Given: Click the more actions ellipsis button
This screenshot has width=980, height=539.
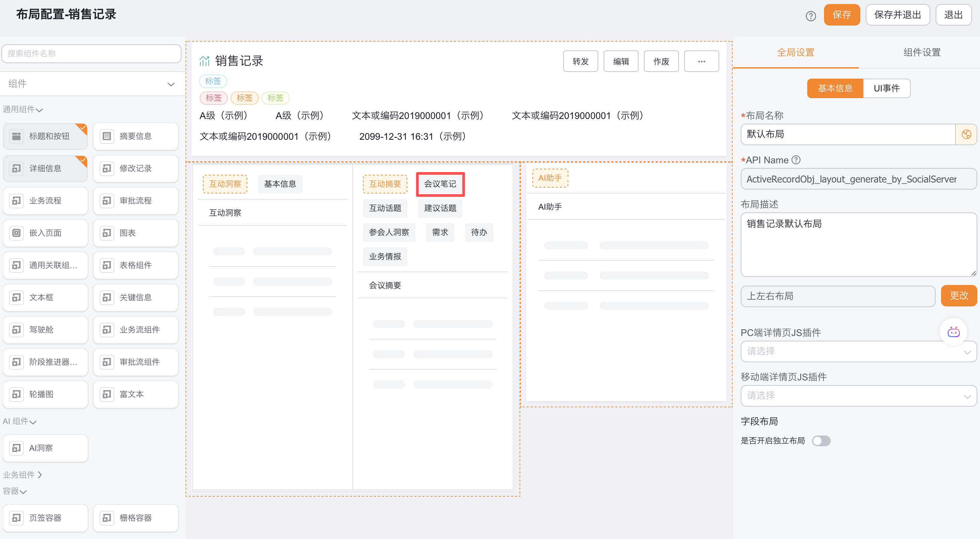Looking at the screenshot, I should pos(701,61).
